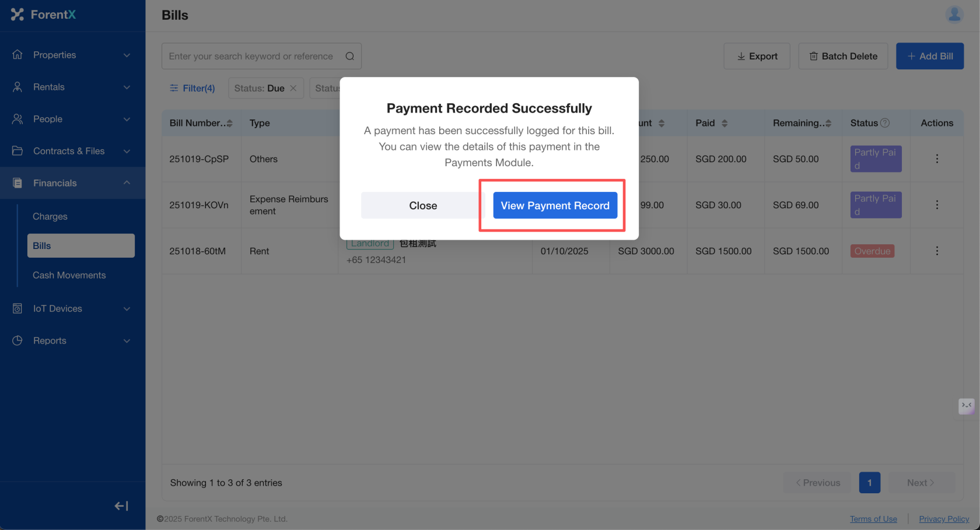Open actions menu for bill 251019-CpSP

click(937, 159)
